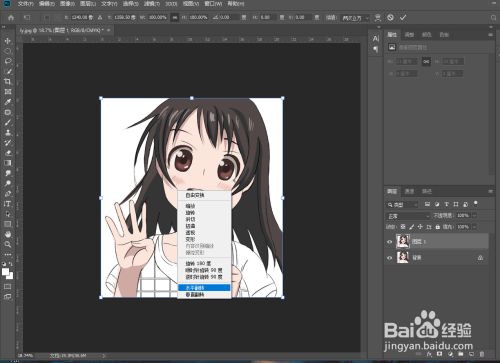500x363 pixels.
Task: Toggle warp mode icon in options bar
Action: (378, 17)
